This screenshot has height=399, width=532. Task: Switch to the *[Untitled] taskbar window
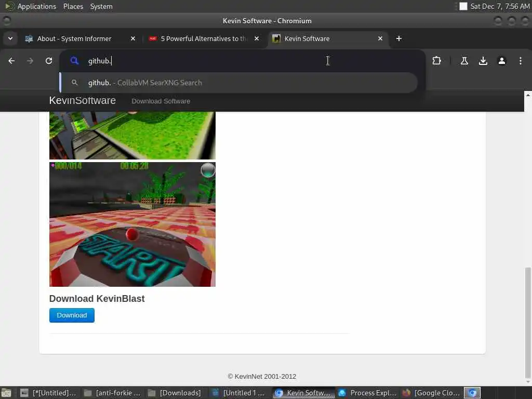point(49,393)
